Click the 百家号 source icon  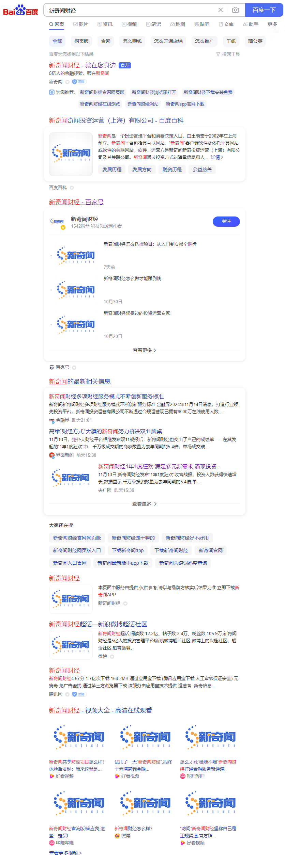click(x=52, y=367)
